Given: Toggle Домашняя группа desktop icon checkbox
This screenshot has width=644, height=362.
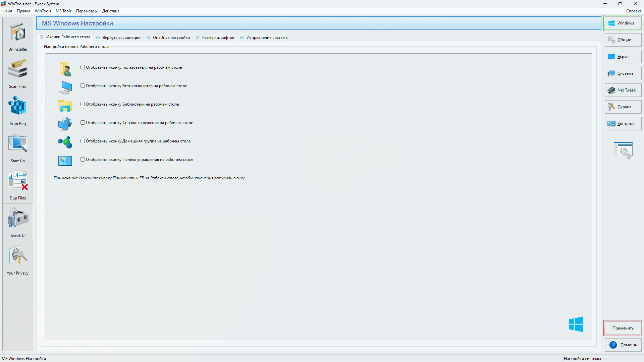Looking at the screenshot, I should (83, 141).
